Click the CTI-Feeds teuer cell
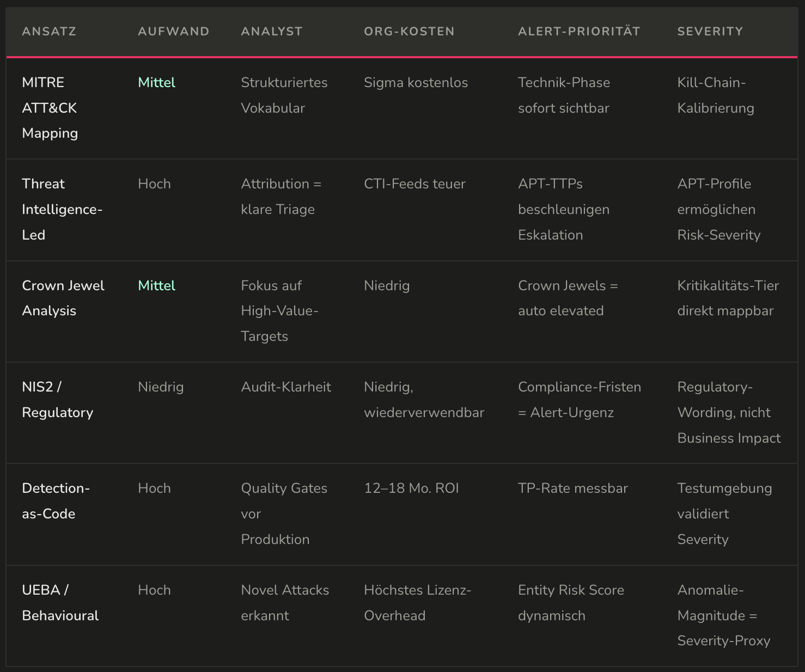The height and width of the screenshot is (672, 805). click(414, 184)
